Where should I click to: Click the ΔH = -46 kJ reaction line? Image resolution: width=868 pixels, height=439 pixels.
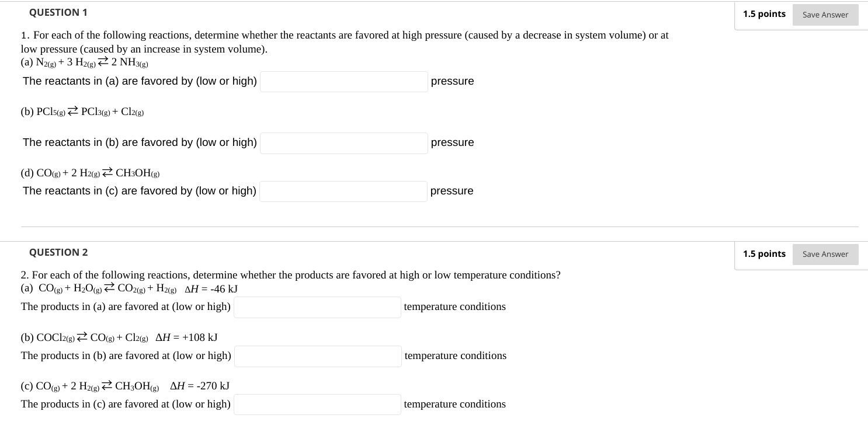point(129,288)
